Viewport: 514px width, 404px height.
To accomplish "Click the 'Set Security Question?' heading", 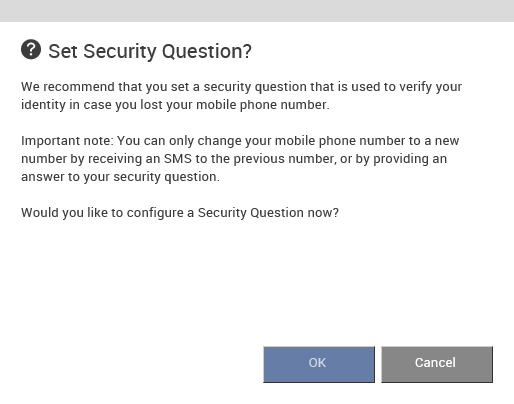I will pos(150,51).
